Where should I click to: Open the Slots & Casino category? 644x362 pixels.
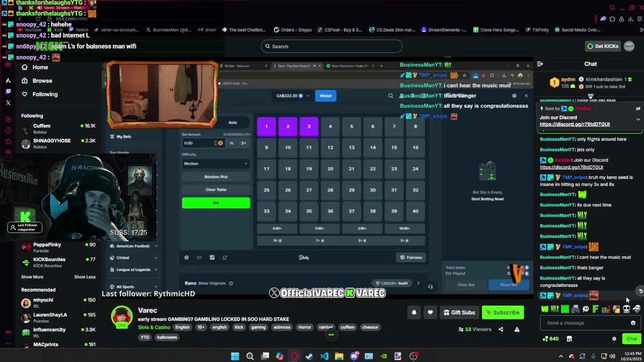[x=154, y=327]
